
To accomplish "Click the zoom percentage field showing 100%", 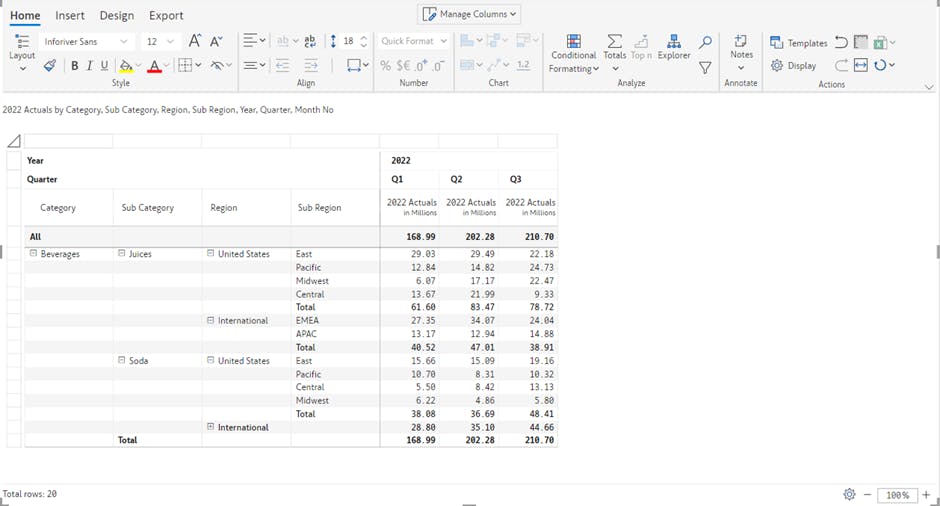I will point(898,495).
